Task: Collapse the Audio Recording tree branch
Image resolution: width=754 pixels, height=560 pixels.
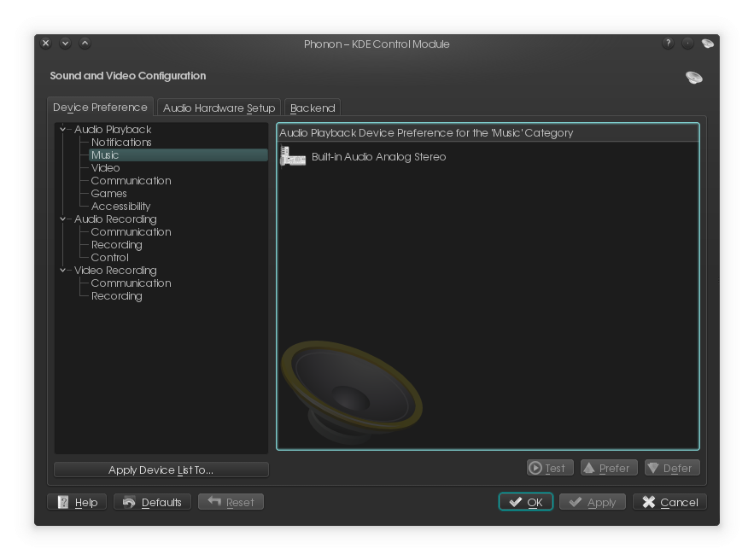Action: click(63, 219)
